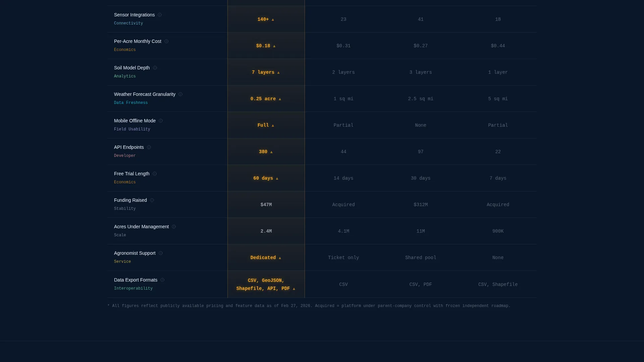Click the Acres Under Management info icon

click(x=174, y=227)
